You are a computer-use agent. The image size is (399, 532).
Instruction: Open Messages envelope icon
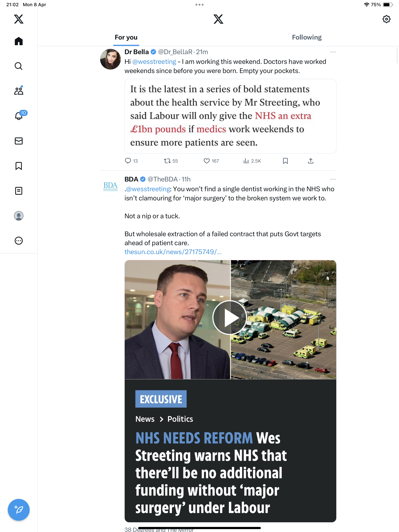(x=19, y=141)
